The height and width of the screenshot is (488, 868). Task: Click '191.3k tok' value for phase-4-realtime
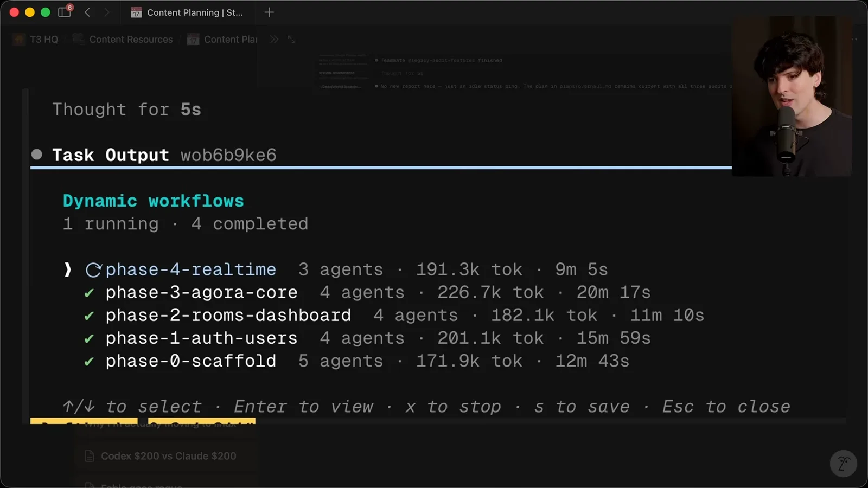(469, 269)
